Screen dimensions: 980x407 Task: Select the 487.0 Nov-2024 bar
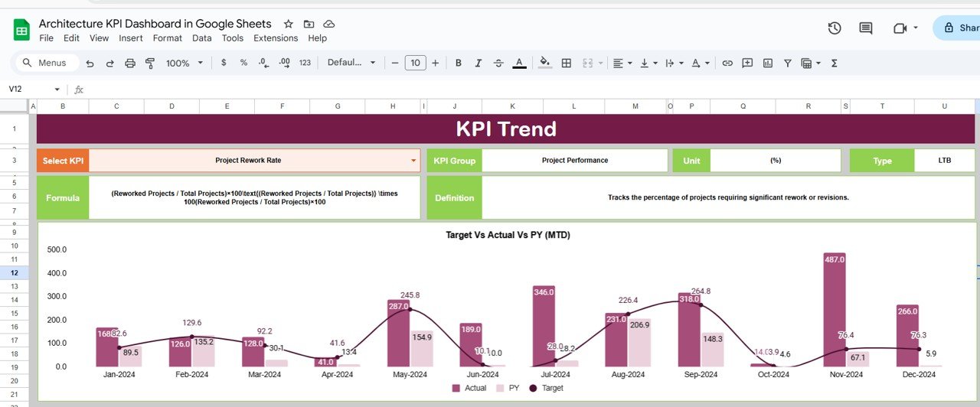coord(834,309)
